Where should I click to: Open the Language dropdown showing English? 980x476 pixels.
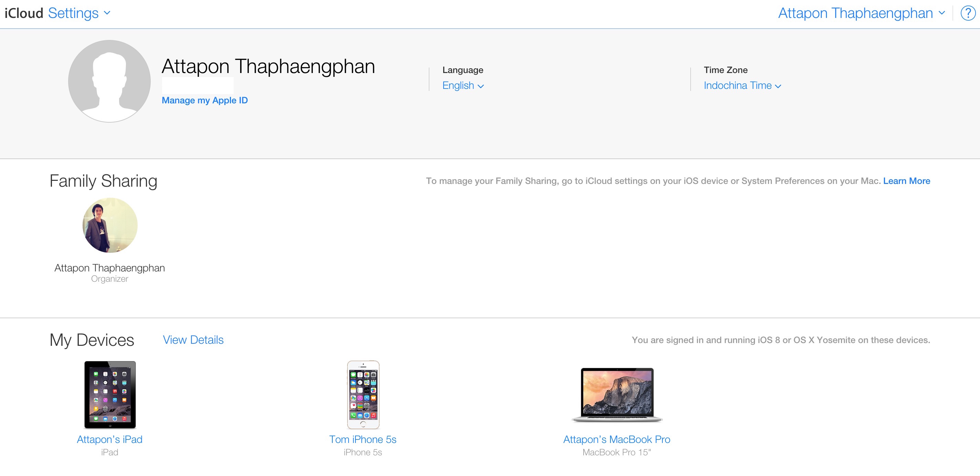tap(462, 85)
